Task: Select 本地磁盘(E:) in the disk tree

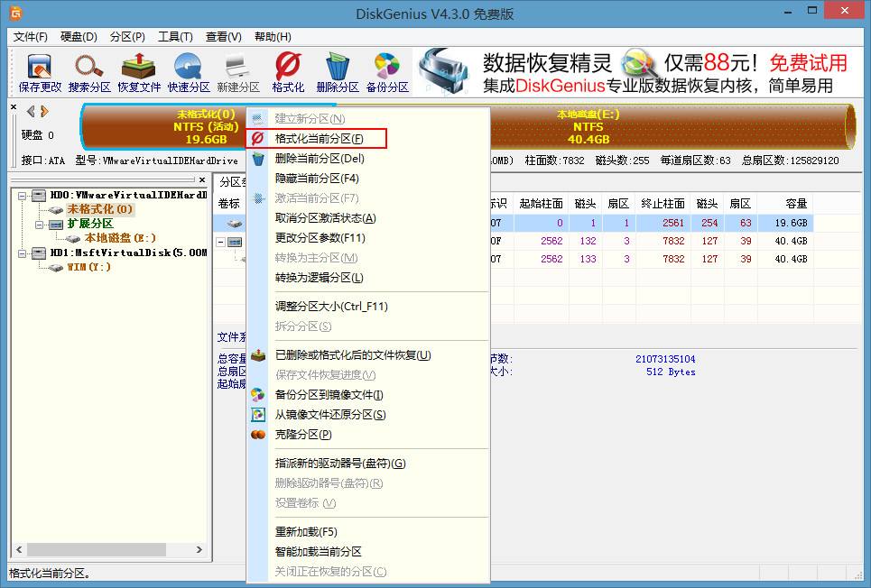Action: pos(120,238)
